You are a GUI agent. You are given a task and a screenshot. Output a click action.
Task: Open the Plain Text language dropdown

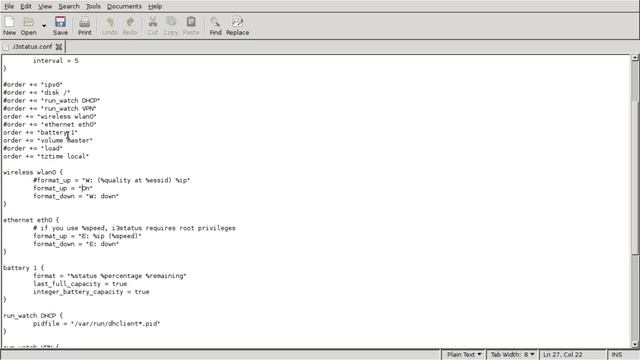coord(464,354)
